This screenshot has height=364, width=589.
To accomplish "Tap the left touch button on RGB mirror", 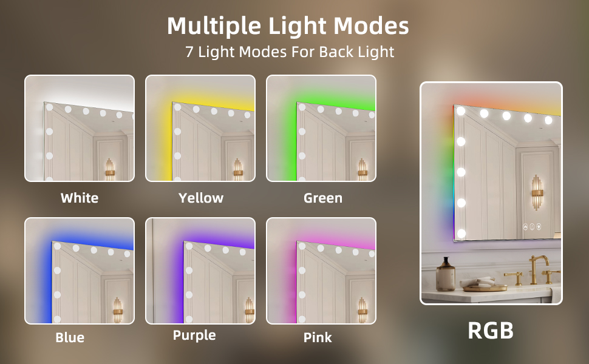I will click(525, 227).
